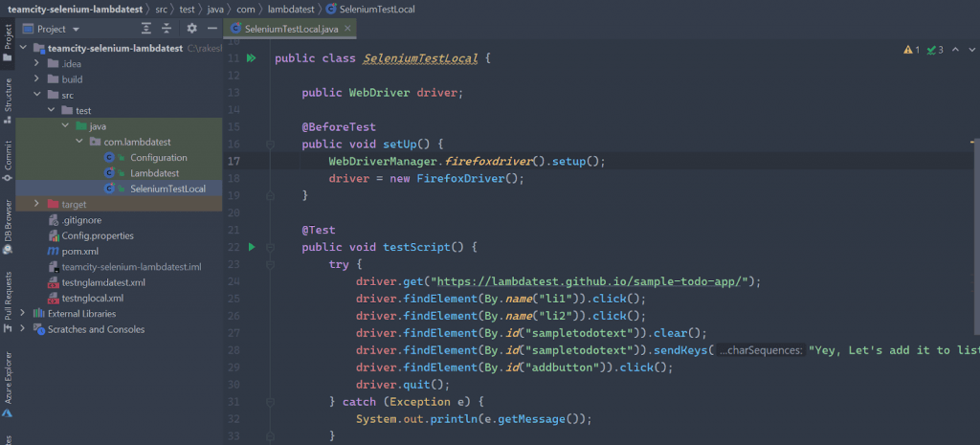Select SeleniumTestLocal in project tree
This screenshot has height=445, width=980.
[167, 189]
